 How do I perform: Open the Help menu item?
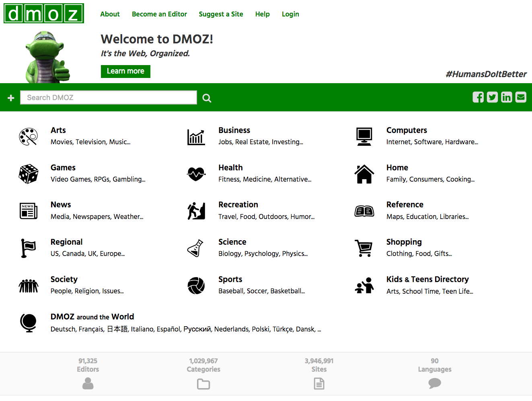point(262,14)
